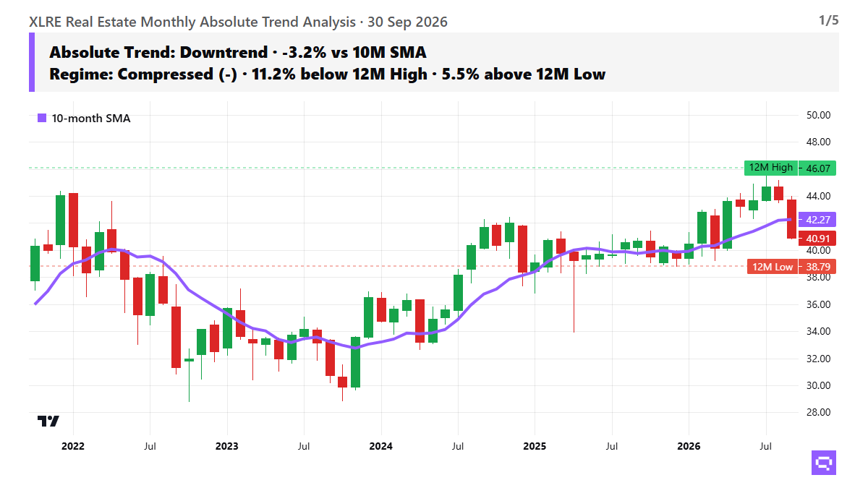Click the 2024 label on time axis
The width and height of the screenshot is (868, 488).
tap(380, 446)
